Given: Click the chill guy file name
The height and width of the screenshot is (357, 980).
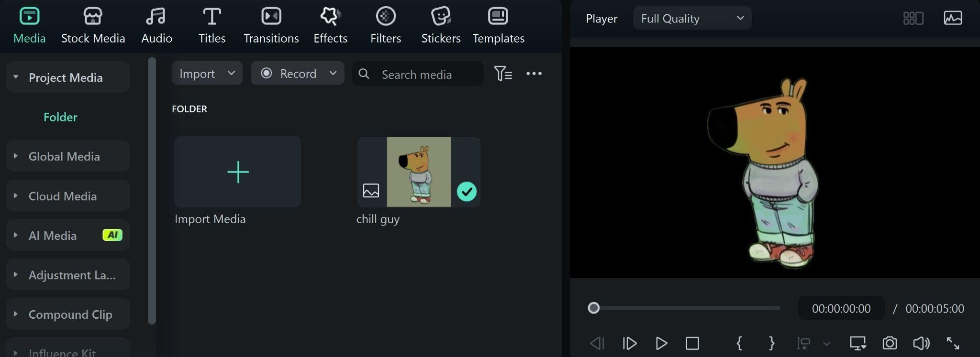Looking at the screenshot, I should pyautogui.click(x=378, y=219).
